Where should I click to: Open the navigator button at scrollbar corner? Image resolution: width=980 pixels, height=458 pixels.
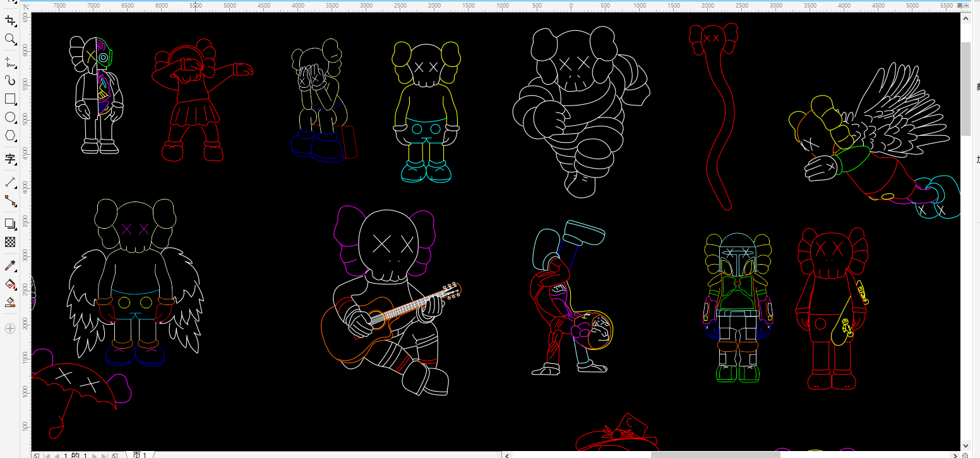965,455
